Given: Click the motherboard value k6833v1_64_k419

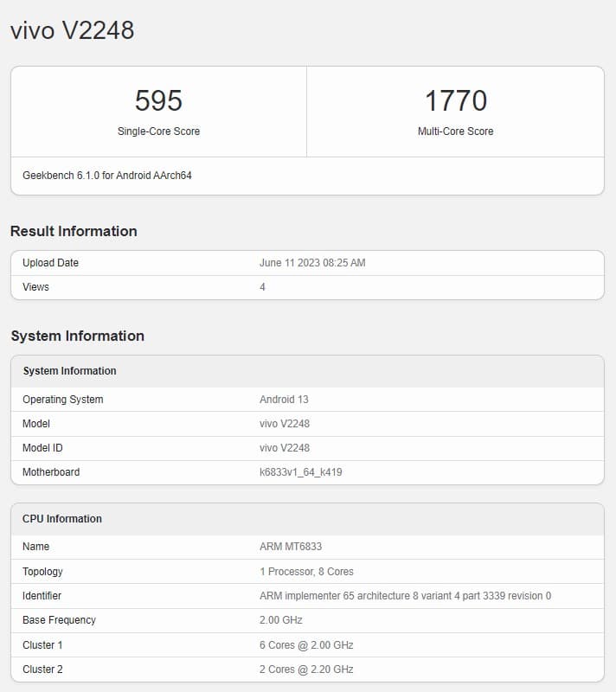Looking at the screenshot, I should pos(306,472).
